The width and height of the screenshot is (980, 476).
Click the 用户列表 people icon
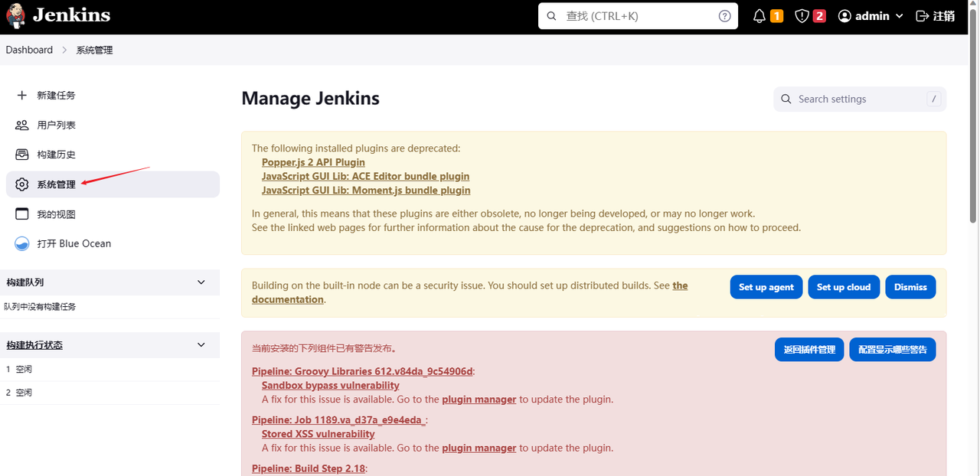click(22, 125)
